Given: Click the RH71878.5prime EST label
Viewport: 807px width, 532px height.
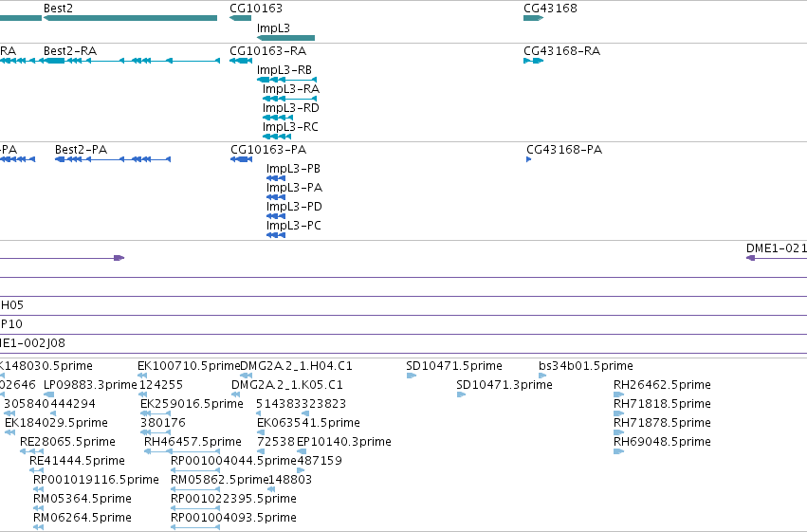Looking at the screenshot, I should [662, 423].
